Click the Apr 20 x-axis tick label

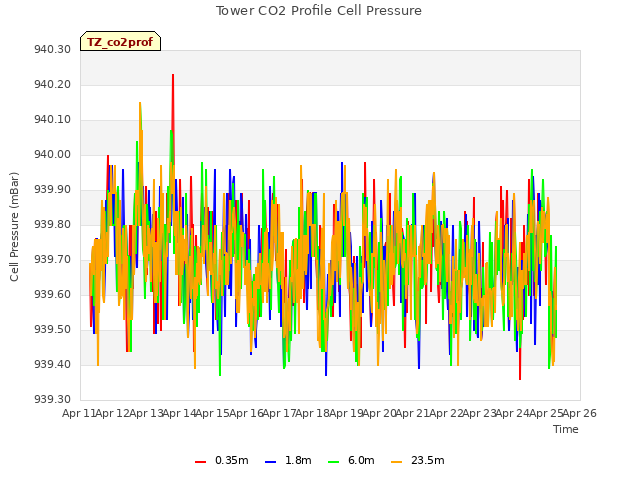(x=380, y=413)
